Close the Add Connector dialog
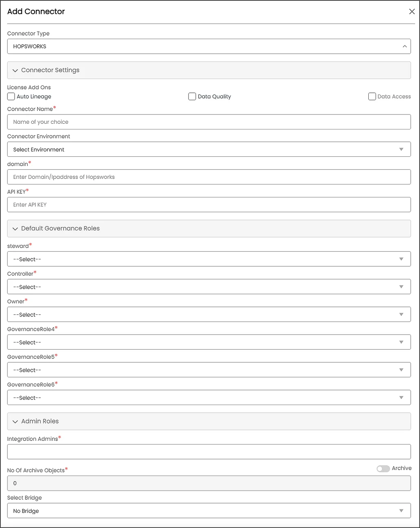Image resolution: width=420 pixels, height=528 pixels. click(412, 12)
